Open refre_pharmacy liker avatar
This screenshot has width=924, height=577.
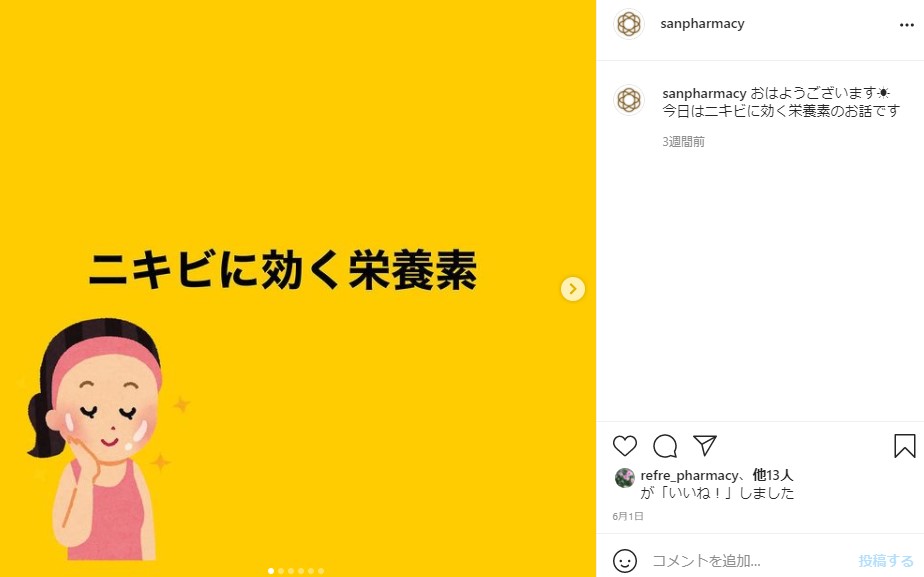624,478
